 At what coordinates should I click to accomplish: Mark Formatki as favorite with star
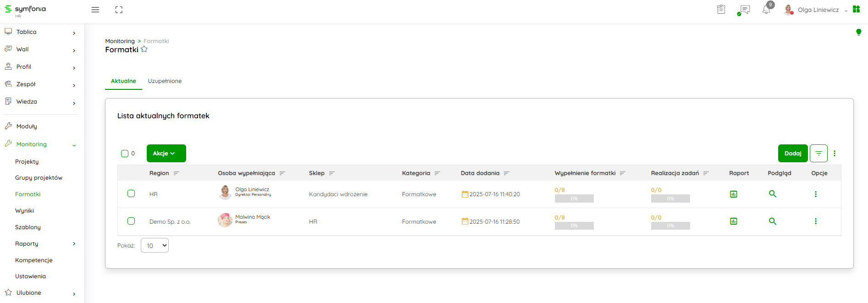point(144,50)
